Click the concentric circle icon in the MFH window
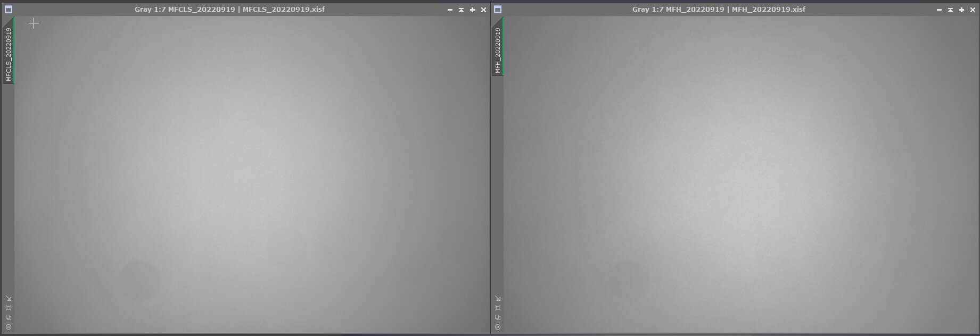Image resolution: width=980 pixels, height=336 pixels. [x=498, y=327]
